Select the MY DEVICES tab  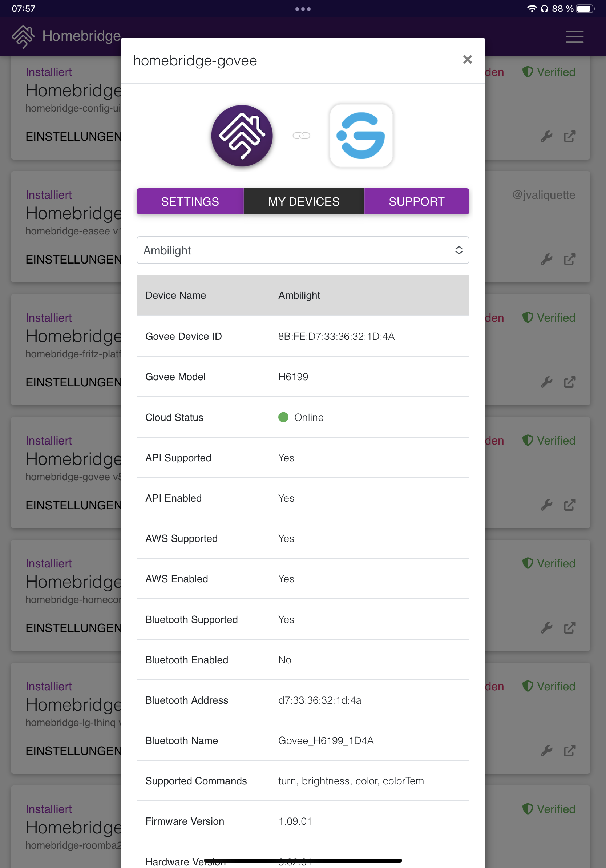point(304,201)
